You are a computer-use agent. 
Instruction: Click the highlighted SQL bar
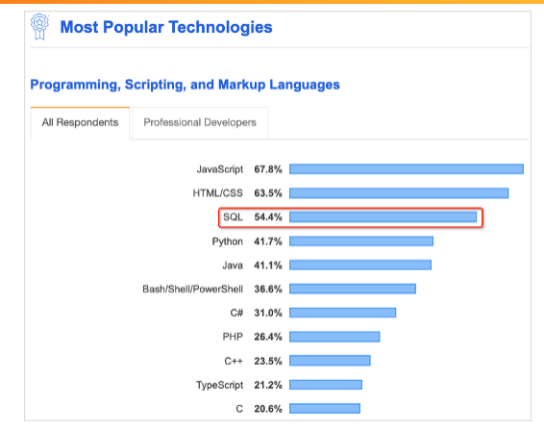click(383, 217)
